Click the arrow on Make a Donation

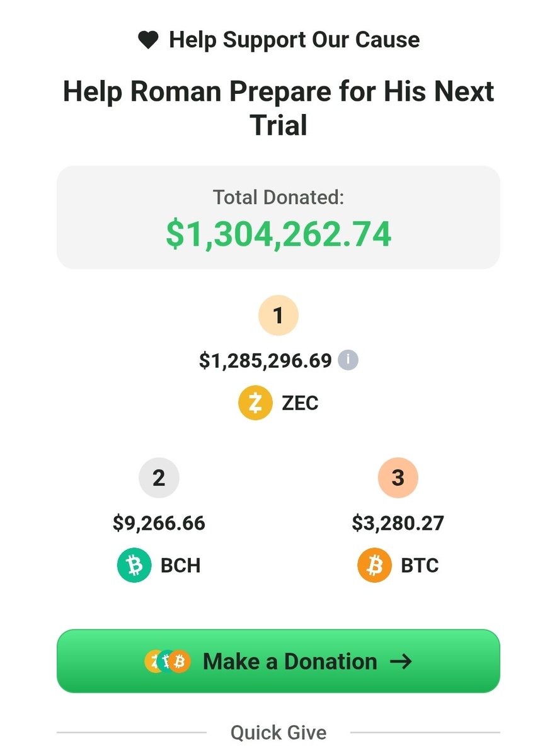click(401, 661)
